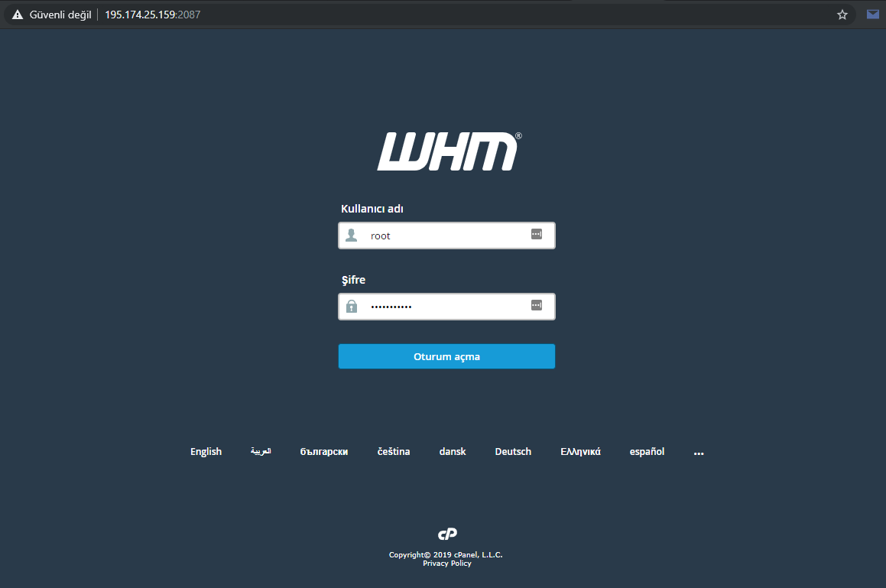Bookmark this page with the star icon
Screen dimensions: 886x588
tap(842, 15)
